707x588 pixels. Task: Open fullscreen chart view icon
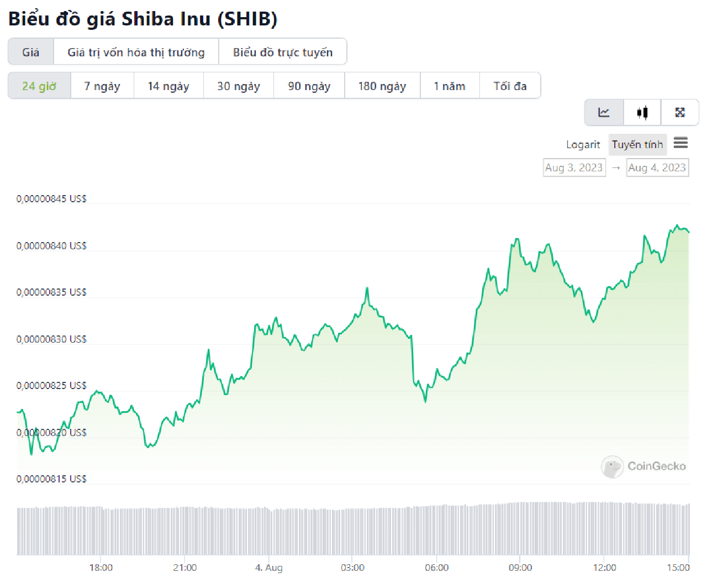click(x=680, y=113)
